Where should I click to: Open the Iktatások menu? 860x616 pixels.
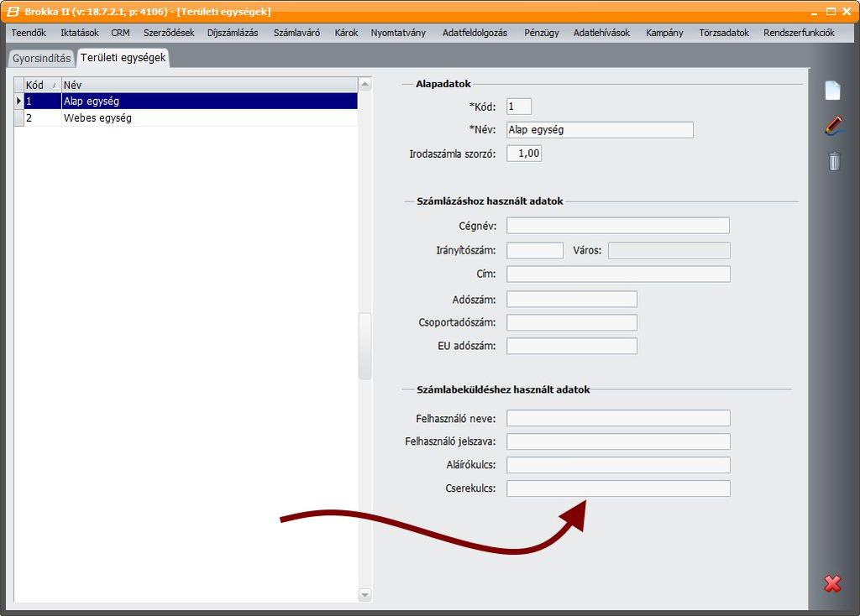[x=80, y=33]
